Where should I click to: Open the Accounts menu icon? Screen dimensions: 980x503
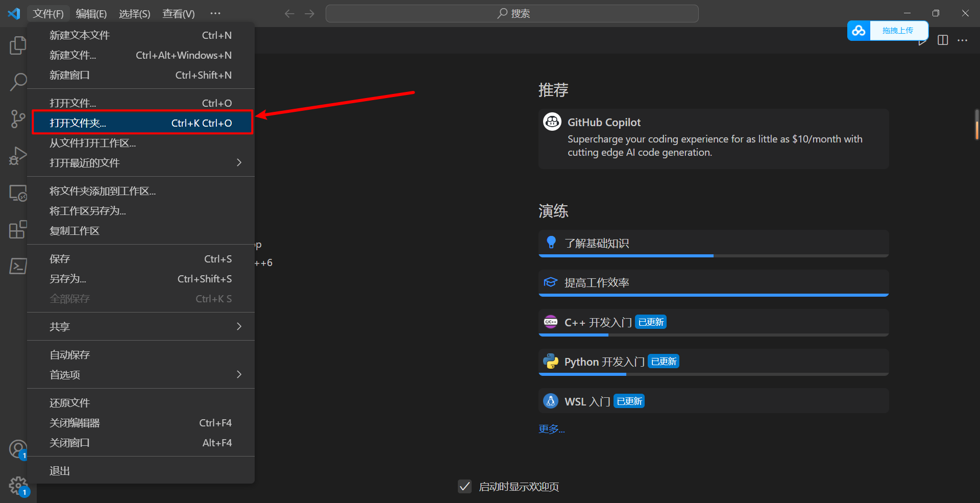[x=18, y=449]
